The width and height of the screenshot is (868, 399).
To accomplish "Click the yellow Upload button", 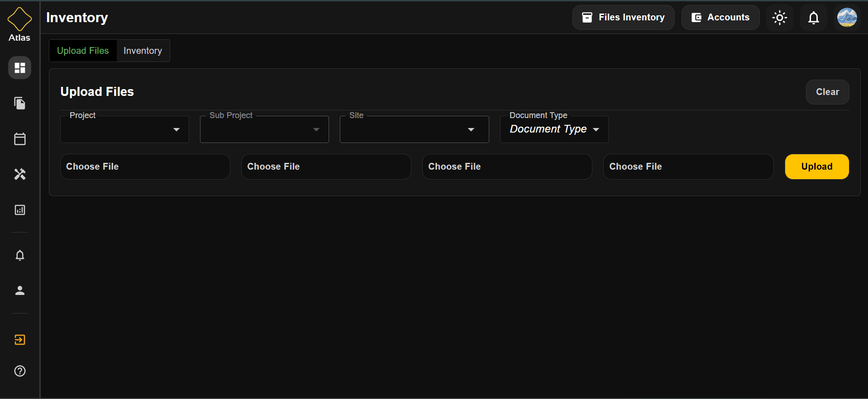I will coord(817,166).
